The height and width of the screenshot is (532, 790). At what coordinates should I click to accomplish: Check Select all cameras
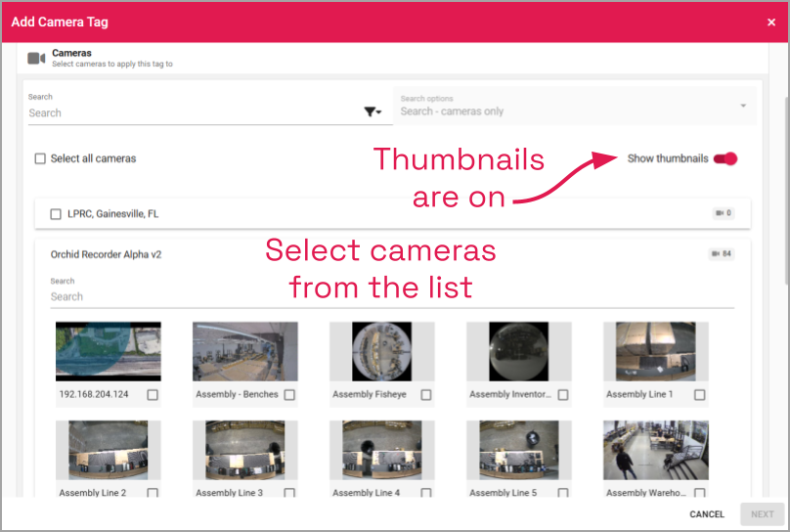[x=40, y=158]
